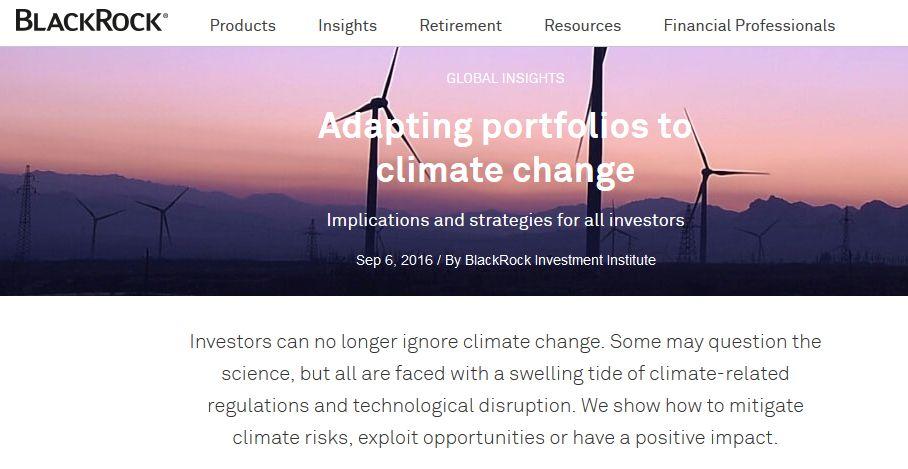908x469 pixels.
Task: Click the Sep 6, 2016 publication date
Action: point(394,260)
